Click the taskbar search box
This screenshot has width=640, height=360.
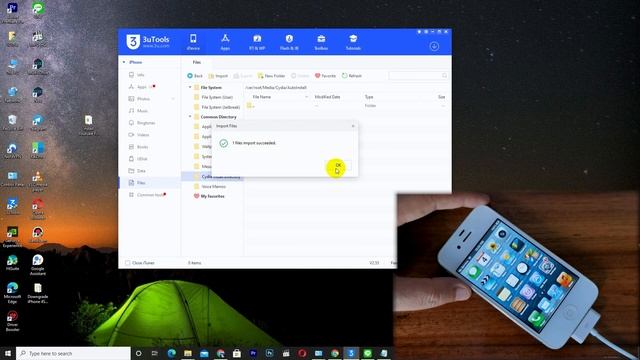[73, 353]
